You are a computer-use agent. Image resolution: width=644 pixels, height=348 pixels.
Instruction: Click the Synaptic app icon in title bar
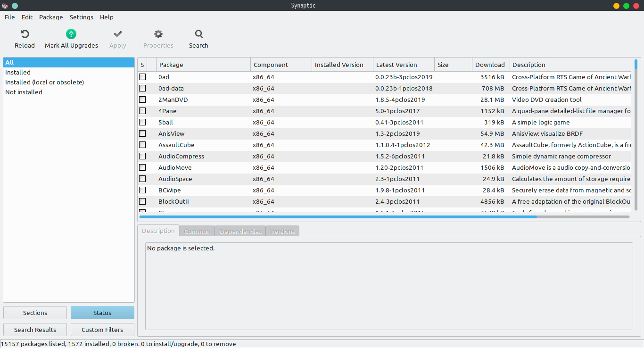point(5,6)
